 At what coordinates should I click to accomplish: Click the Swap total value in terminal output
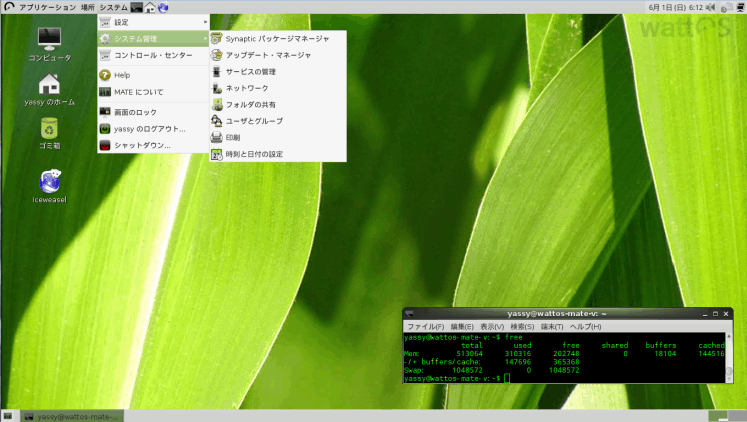[467, 370]
